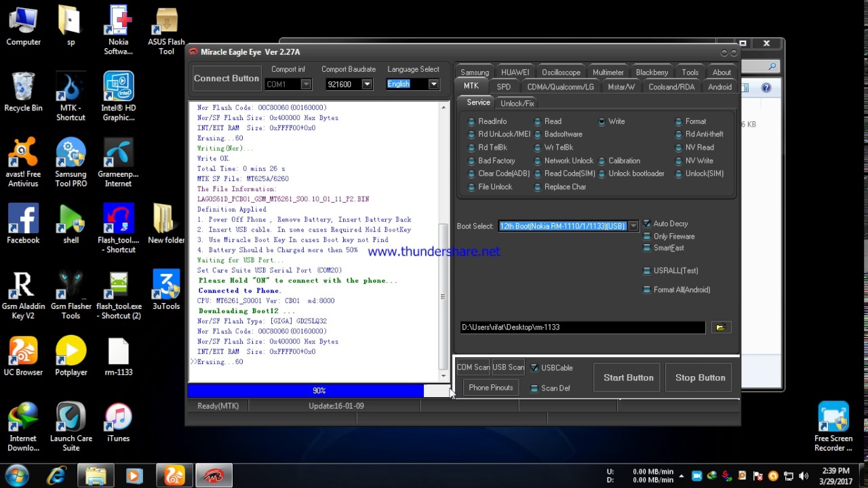Open the New folder desktop icon
This screenshot has height=488, width=868.
[x=166, y=225]
